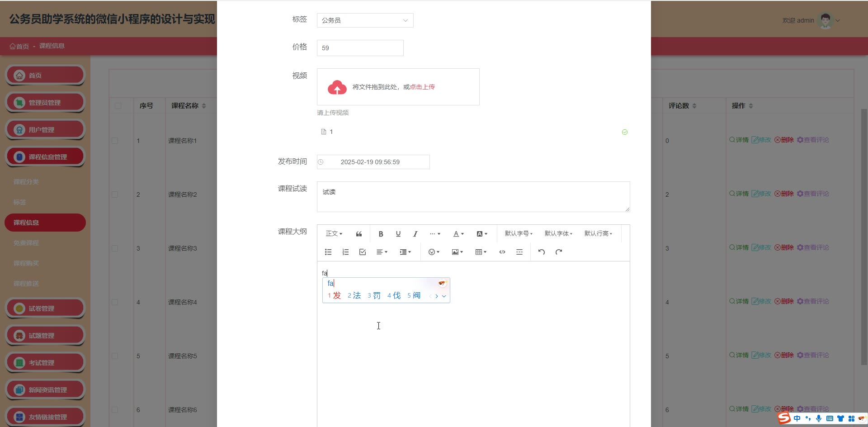Check the row checkbox for 课程名称4

point(115,302)
